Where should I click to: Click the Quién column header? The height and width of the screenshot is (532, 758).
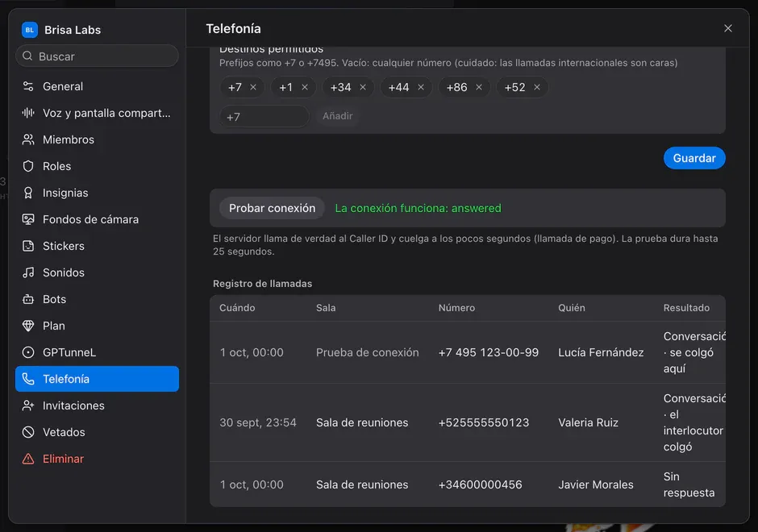click(x=572, y=308)
